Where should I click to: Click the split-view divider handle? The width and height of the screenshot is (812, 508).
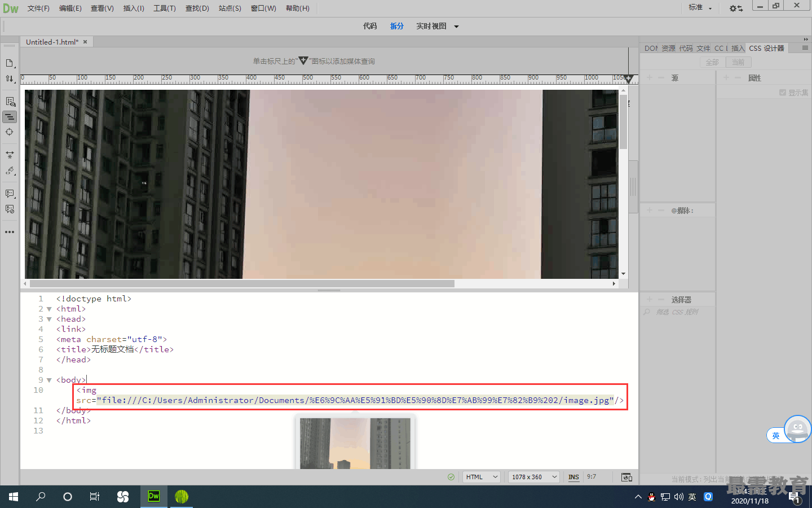click(x=329, y=290)
